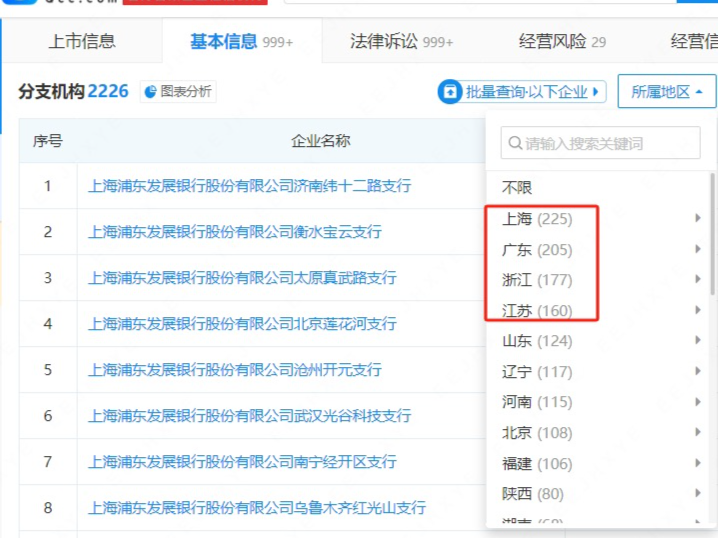This screenshot has width=718, height=538.
Task: Expand the 陕西 submenu arrow
Action: pyautogui.click(x=697, y=493)
